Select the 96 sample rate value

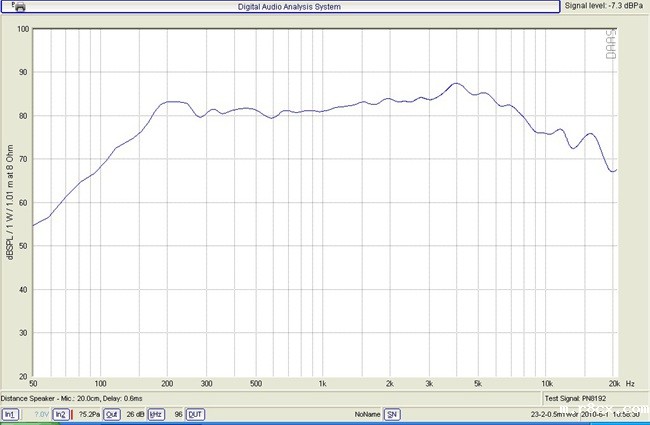(x=176, y=414)
